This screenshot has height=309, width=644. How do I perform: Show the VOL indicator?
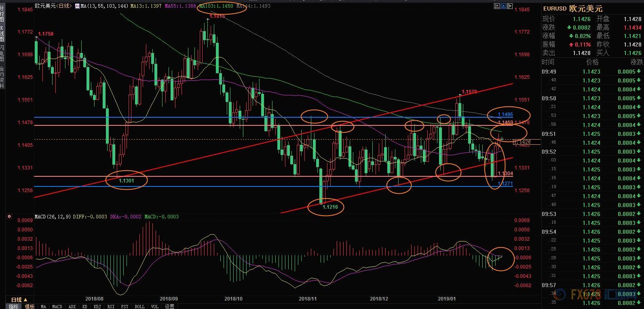pyautogui.click(x=155, y=307)
